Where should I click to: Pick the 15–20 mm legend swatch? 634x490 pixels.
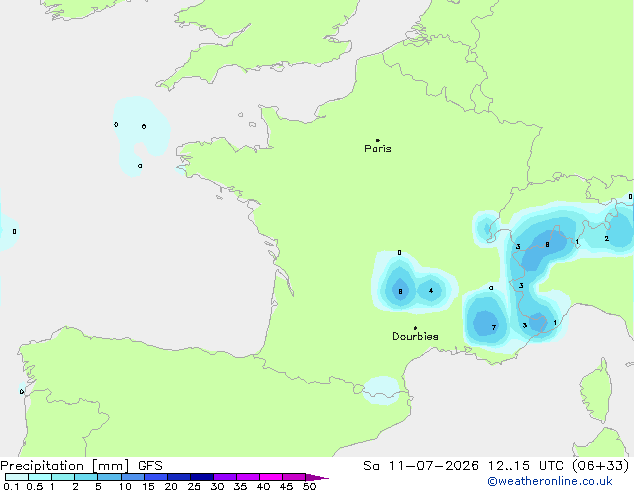point(155,477)
